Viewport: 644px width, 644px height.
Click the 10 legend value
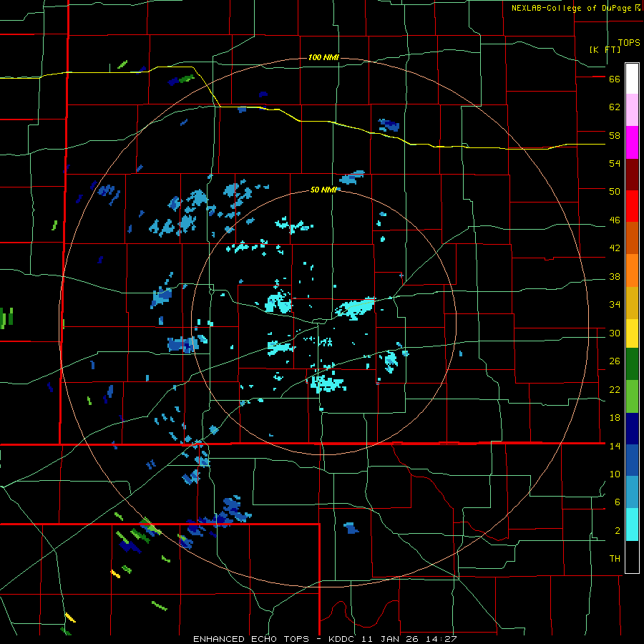click(615, 474)
